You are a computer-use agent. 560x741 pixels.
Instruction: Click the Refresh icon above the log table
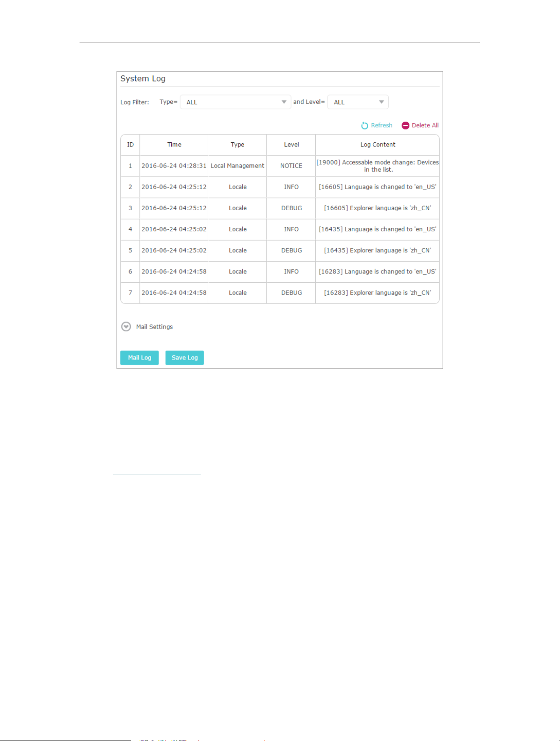coord(364,125)
